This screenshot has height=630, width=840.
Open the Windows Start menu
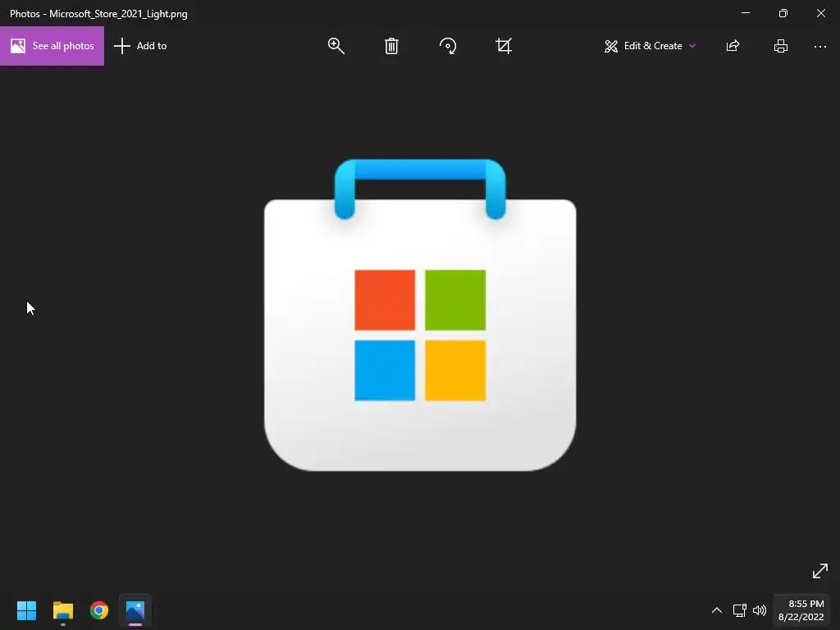coord(26,610)
